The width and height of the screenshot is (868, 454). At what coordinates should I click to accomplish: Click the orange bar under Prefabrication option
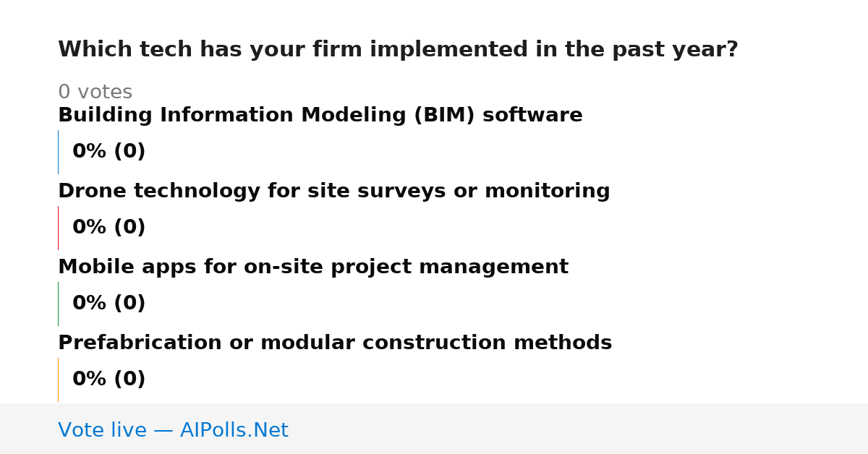(58, 380)
